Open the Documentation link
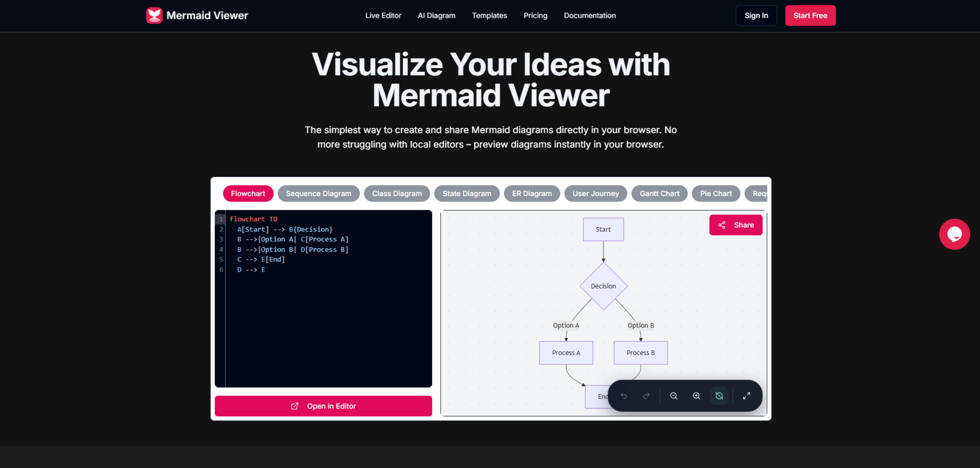 pyautogui.click(x=590, y=16)
